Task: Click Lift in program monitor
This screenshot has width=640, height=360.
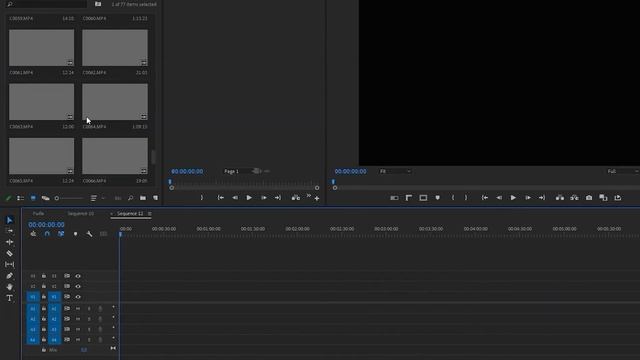Action: point(560,198)
